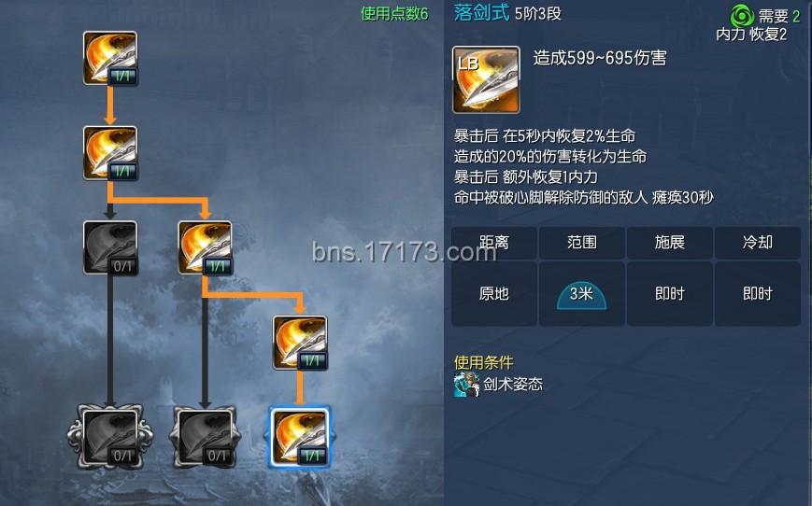Click the large LB skill icon
This screenshot has height=506, width=812.
click(486, 79)
